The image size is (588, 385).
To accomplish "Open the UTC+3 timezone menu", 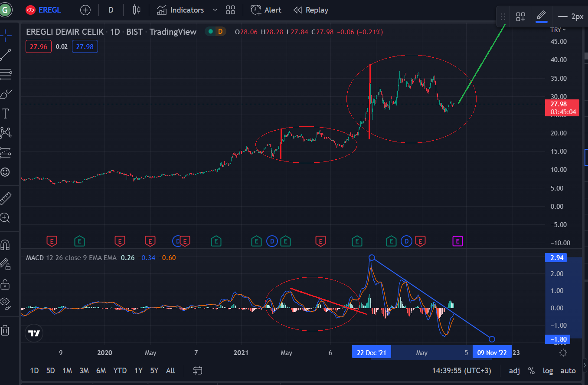I will tap(461, 371).
